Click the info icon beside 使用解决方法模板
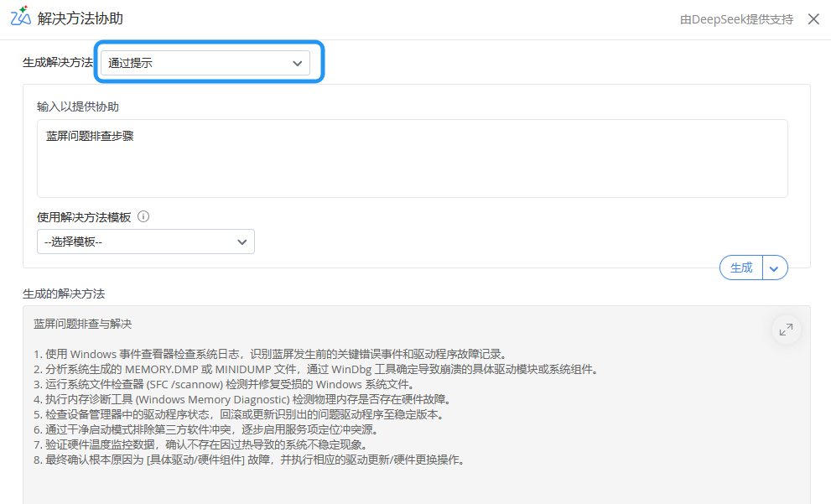Screen dimensions: 831x504 pos(143,216)
